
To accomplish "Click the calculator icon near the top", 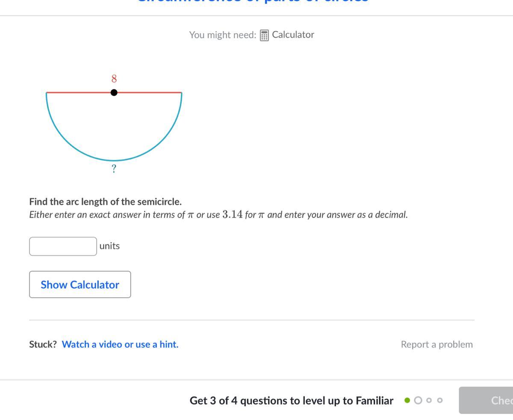I will pos(264,35).
